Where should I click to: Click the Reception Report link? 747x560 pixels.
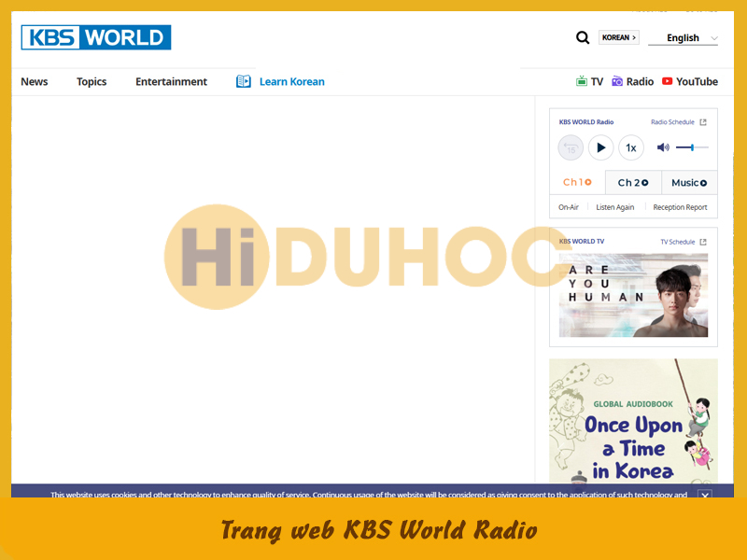click(680, 206)
